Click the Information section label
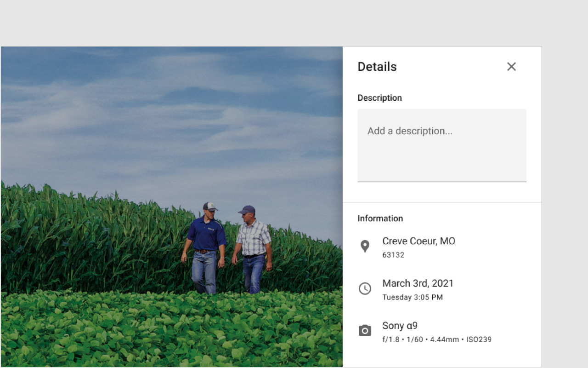 (380, 218)
